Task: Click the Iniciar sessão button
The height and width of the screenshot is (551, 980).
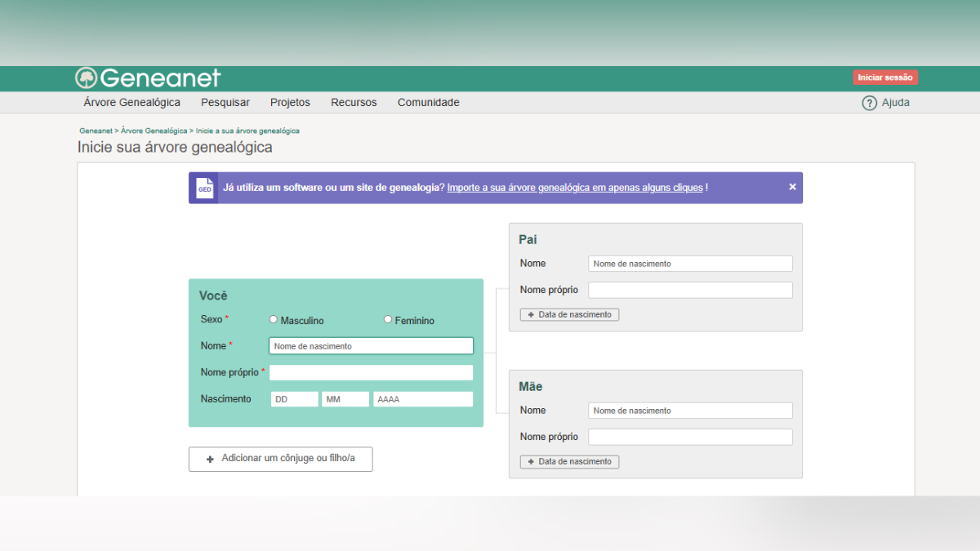Action: pos(885,78)
